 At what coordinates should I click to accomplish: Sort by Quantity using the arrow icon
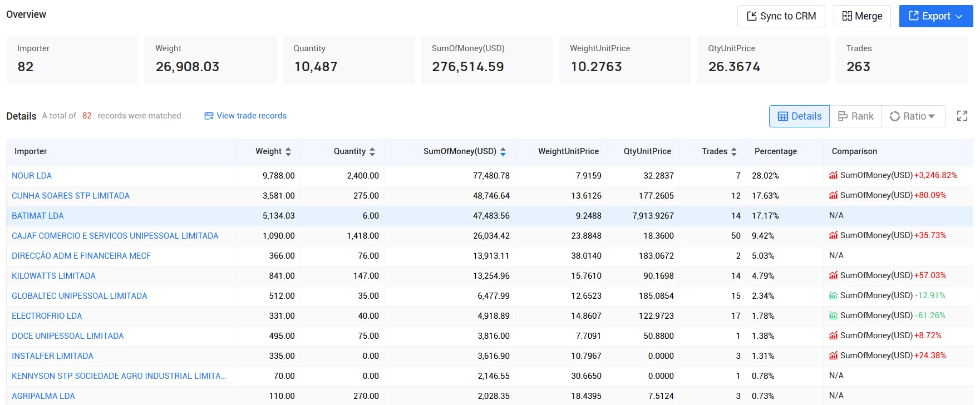[372, 151]
